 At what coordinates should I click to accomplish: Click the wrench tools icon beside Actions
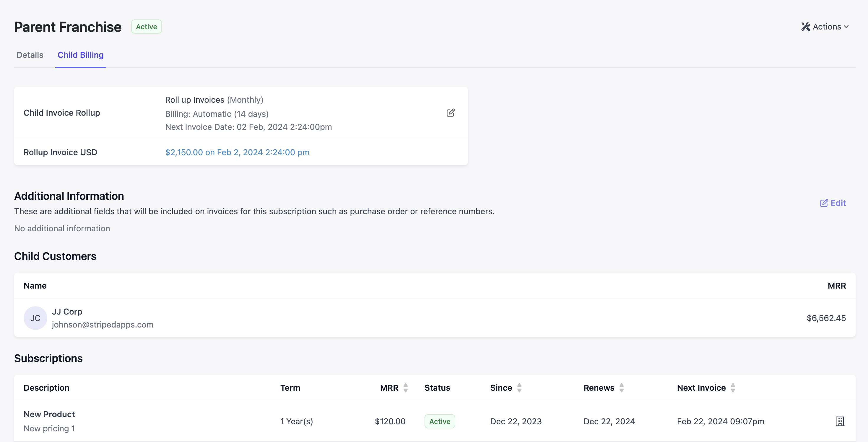805,27
